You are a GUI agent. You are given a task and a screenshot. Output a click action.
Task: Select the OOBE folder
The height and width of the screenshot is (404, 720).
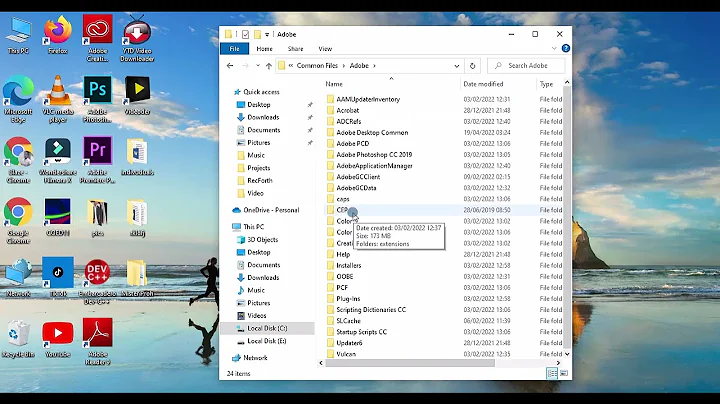pos(344,276)
